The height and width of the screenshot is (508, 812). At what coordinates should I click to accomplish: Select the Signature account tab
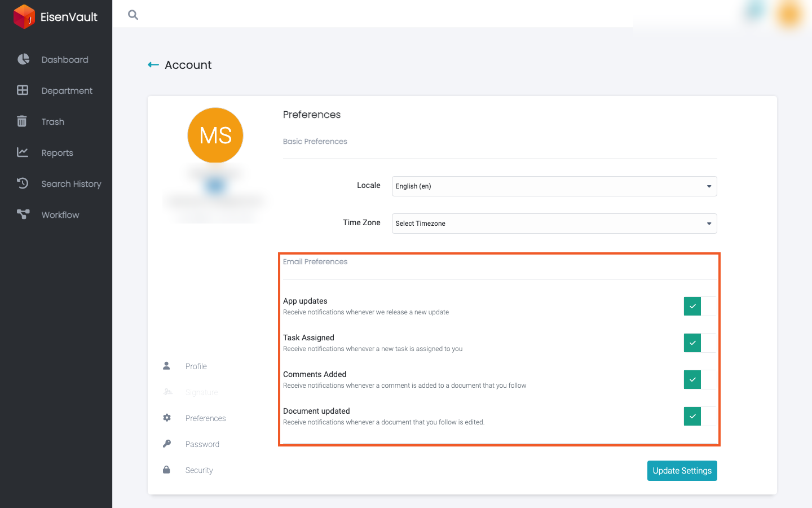pyautogui.click(x=201, y=392)
